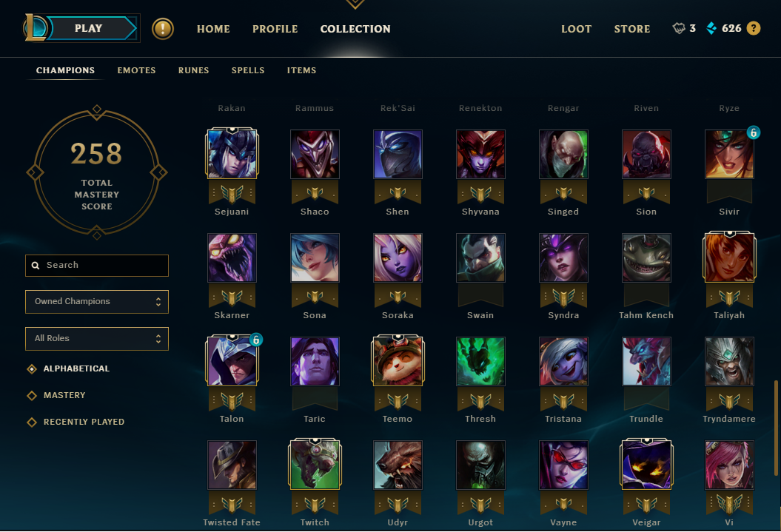The height and width of the screenshot is (532, 781).
Task: Click the Shaco champion portrait
Action: point(315,155)
